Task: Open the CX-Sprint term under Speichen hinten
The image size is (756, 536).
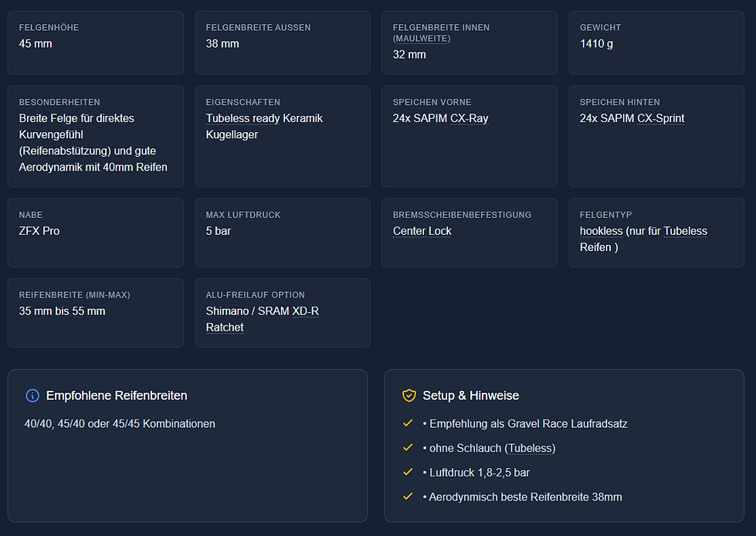Action: tap(661, 118)
